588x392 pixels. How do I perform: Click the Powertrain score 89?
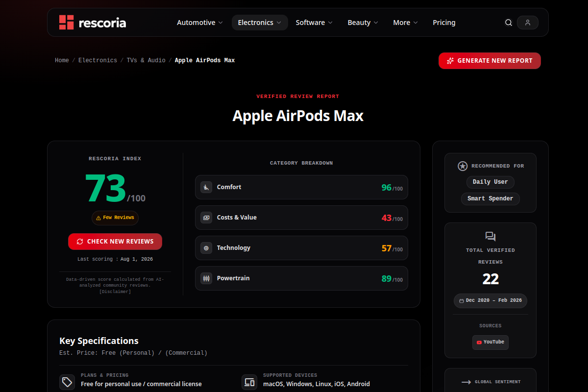[387, 279]
